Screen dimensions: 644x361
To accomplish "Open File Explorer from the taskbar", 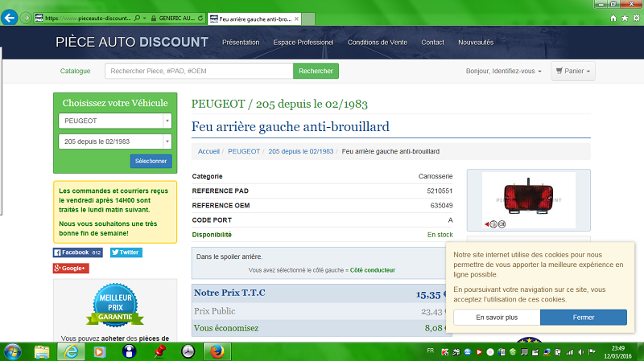I will click(42, 352).
